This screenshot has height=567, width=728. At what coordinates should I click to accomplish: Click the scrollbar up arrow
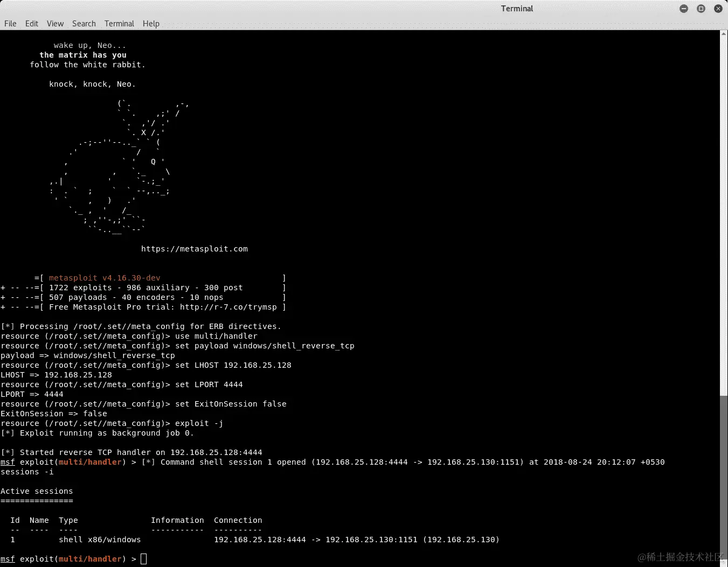pos(724,33)
